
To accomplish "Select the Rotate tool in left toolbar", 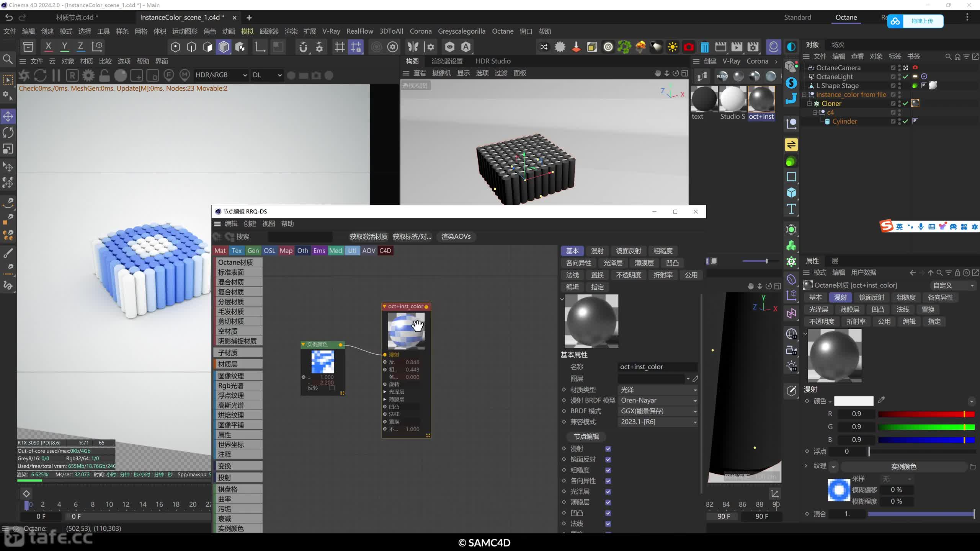I will [8, 133].
